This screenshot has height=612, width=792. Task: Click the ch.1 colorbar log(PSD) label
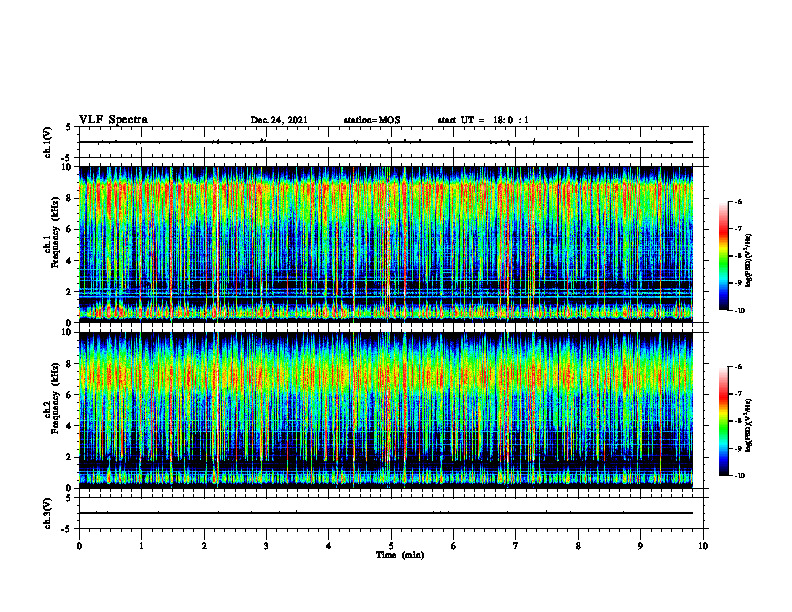[749, 261]
